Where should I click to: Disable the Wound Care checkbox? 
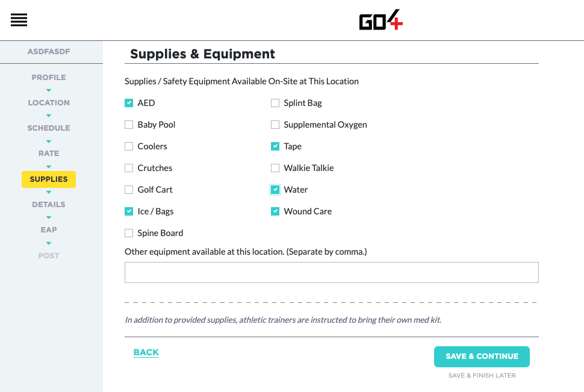pos(275,211)
